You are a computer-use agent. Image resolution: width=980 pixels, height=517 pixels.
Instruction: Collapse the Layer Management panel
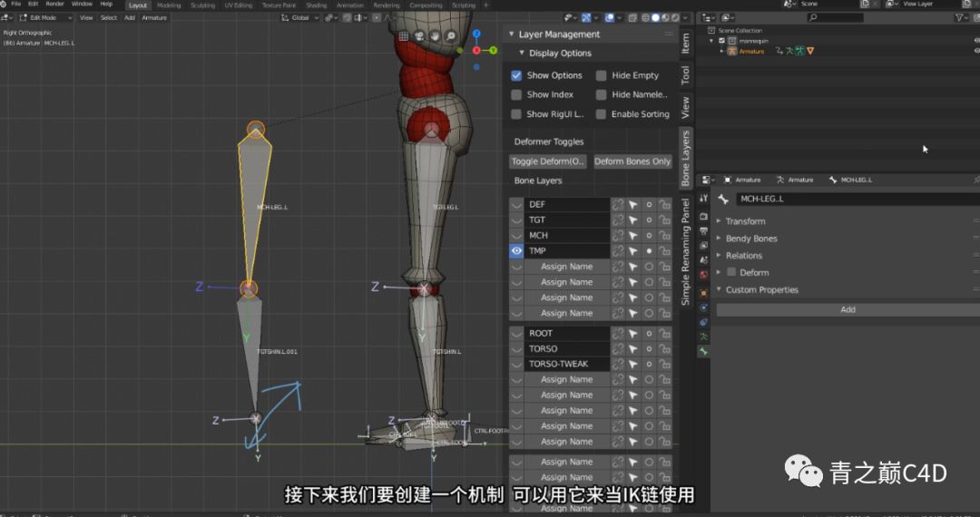point(511,34)
